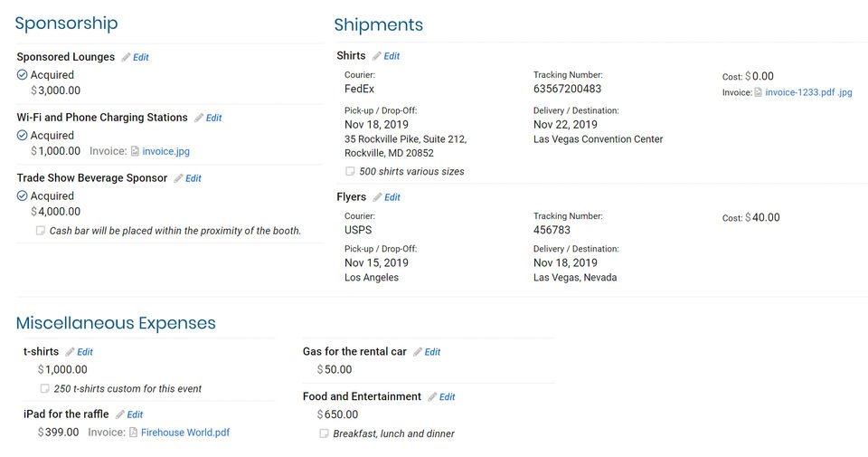The image size is (868, 457).
Task: Open invoice-1233.pdf .jpg shipment invoice
Action: (808, 92)
